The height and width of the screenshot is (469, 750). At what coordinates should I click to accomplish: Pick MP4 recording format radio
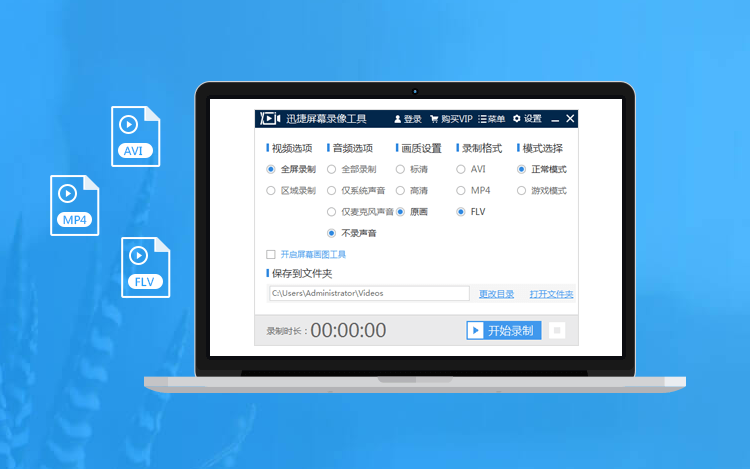point(461,191)
